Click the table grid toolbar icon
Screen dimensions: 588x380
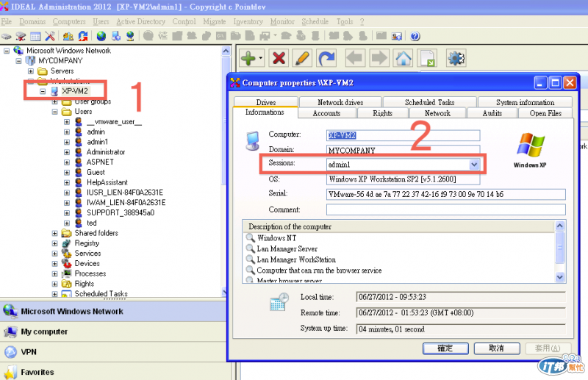[35, 37]
